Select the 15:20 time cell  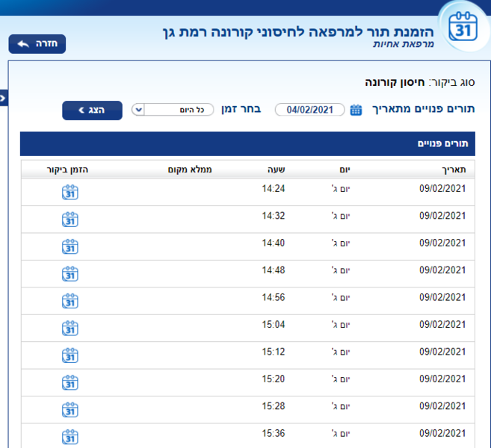pos(274,379)
